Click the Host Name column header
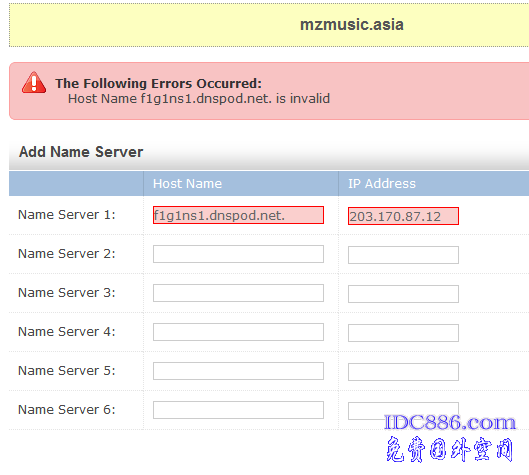 (187, 184)
